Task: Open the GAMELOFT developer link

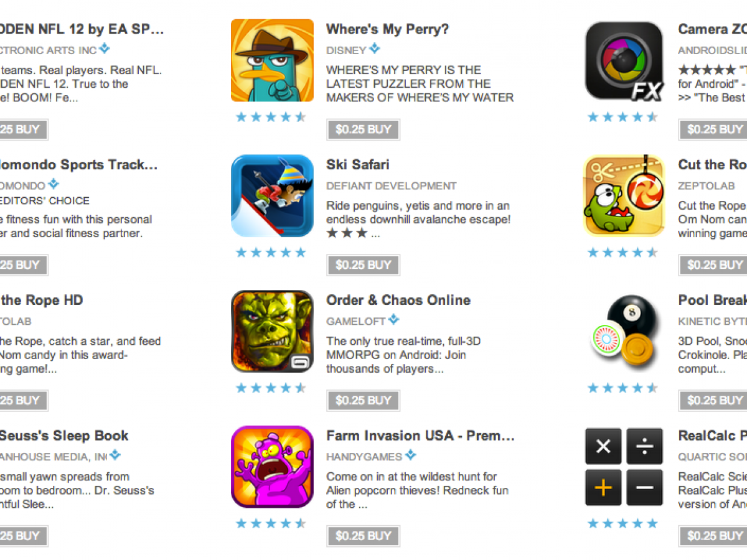Action: (356, 321)
